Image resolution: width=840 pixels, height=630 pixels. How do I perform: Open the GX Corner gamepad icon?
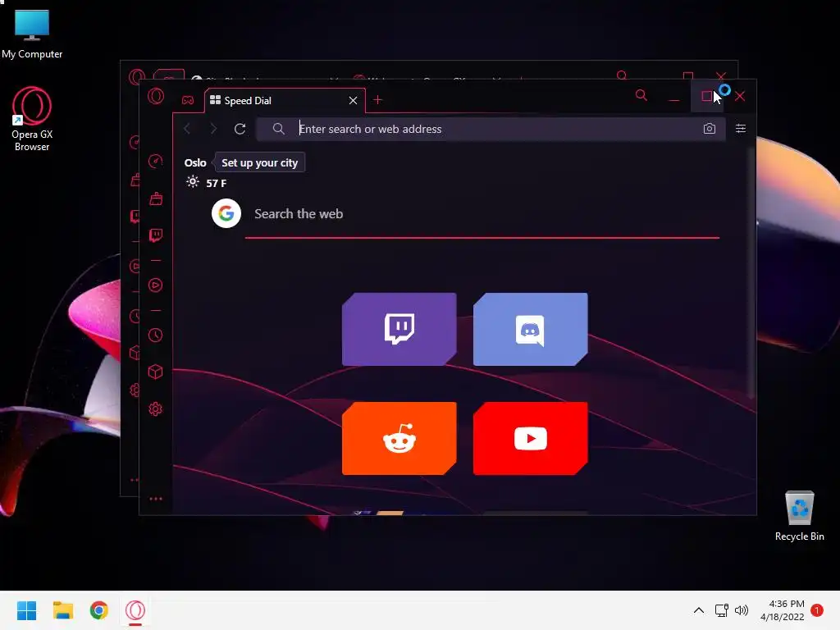188,100
